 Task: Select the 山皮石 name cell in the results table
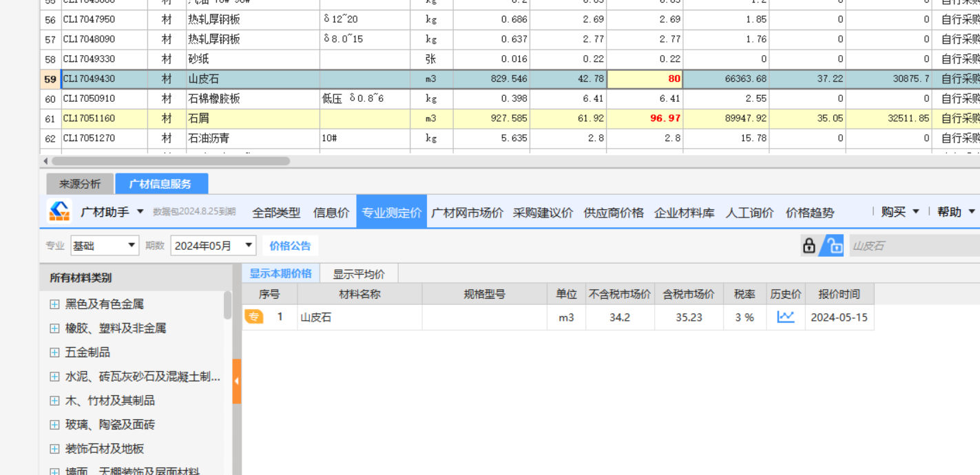[x=359, y=317]
